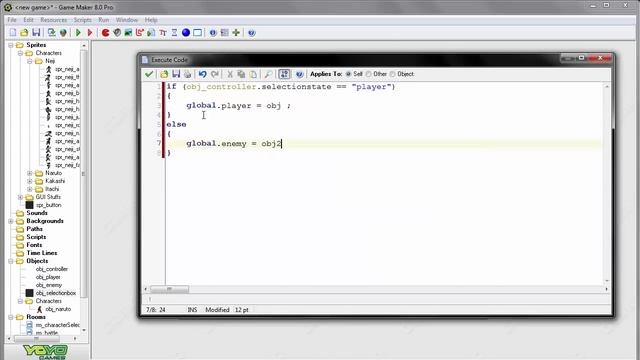Create a new script resource
Image resolution: width=640 pixels, height=360 pixels.
pyautogui.click(x=151, y=33)
